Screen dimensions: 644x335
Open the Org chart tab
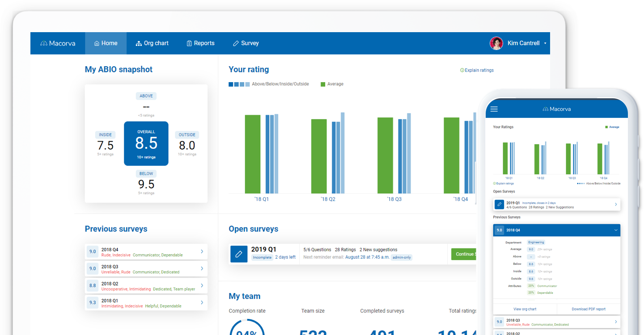[153, 43]
